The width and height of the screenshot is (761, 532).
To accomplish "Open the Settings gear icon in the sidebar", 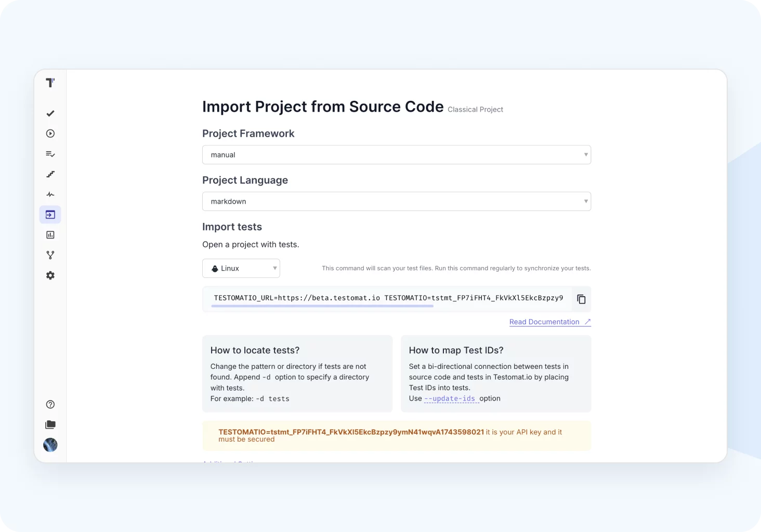I will (50, 275).
